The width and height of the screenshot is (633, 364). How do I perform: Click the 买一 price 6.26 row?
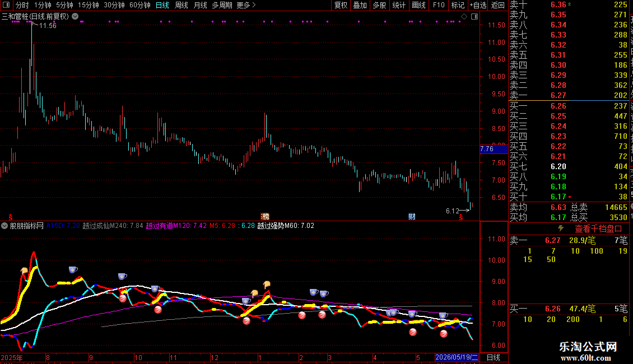(569, 106)
